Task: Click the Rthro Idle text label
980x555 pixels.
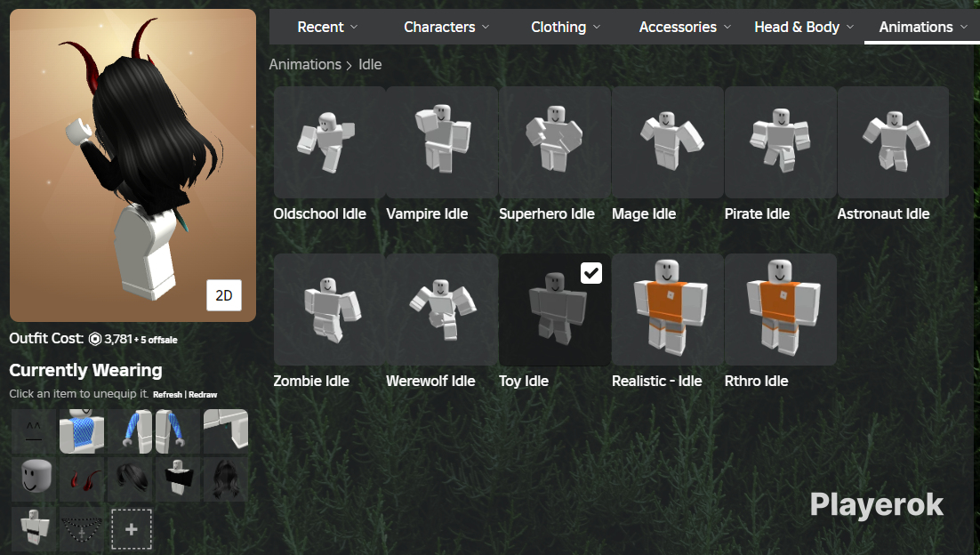Action: point(756,381)
